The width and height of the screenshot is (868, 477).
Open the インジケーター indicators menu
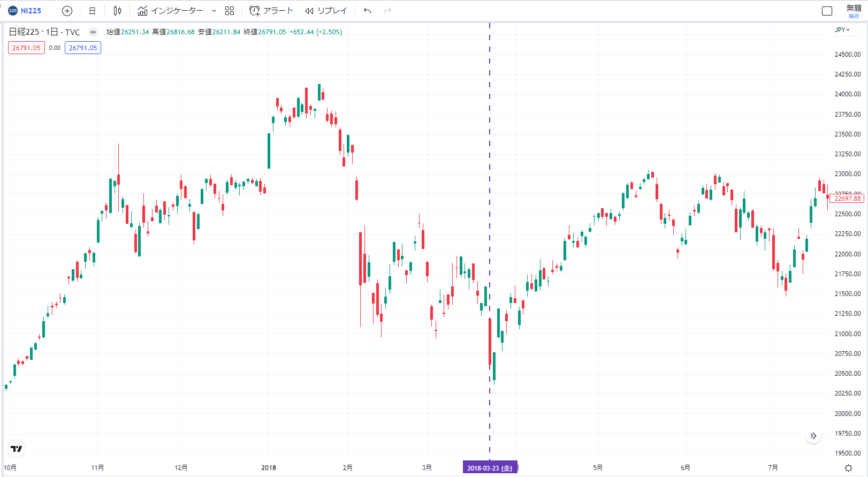[171, 11]
